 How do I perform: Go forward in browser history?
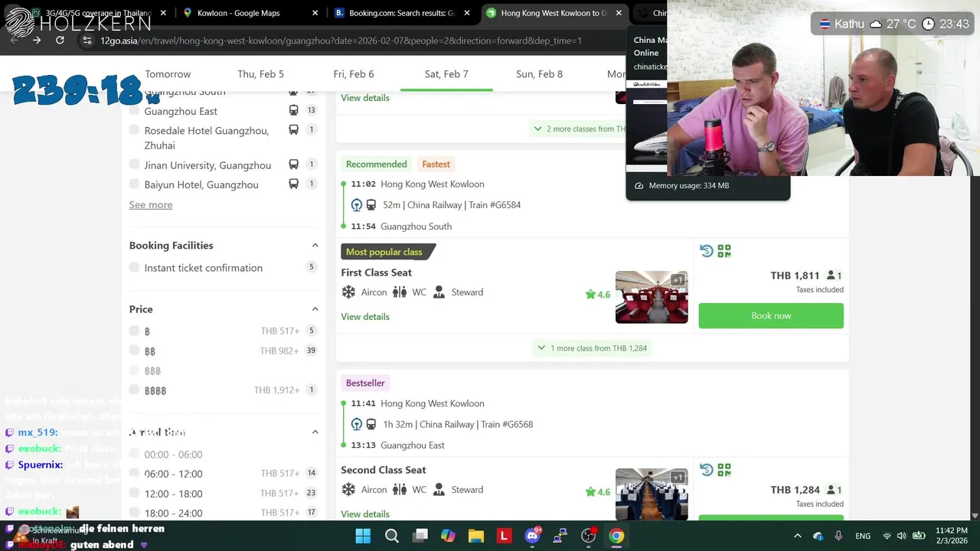[x=37, y=40]
